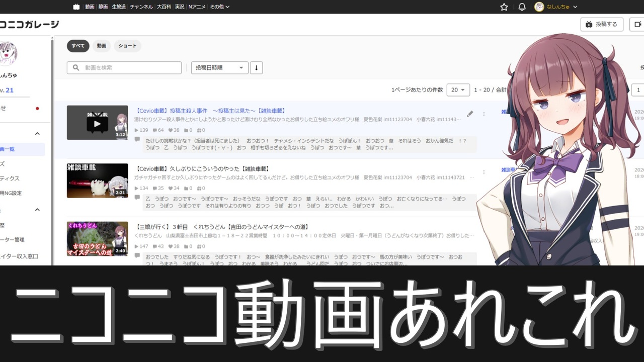Click the play count 139 on first video
Screen dimensions: 644x362
pos(141,130)
